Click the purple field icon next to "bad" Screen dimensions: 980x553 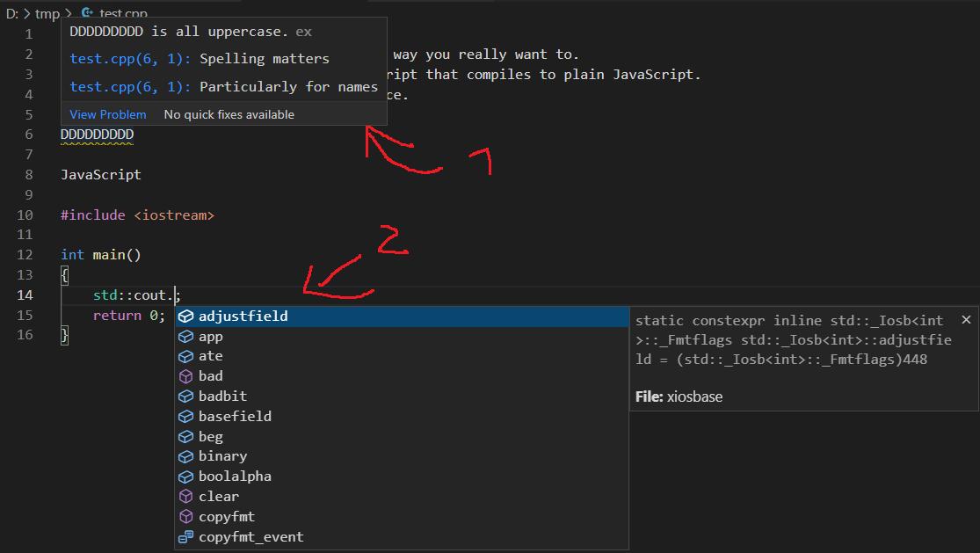click(186, 376)
